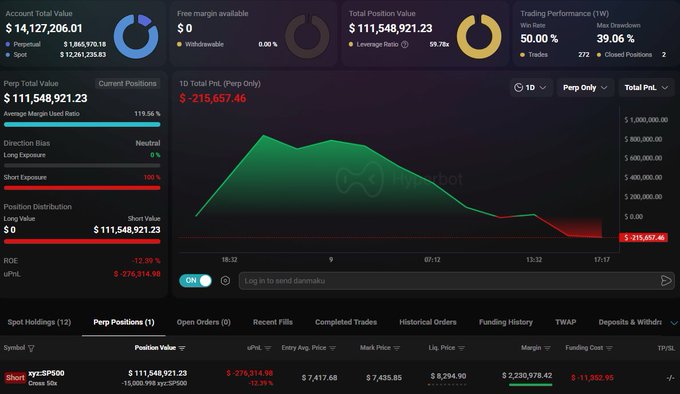Open the Historical Orders tab

428,322
